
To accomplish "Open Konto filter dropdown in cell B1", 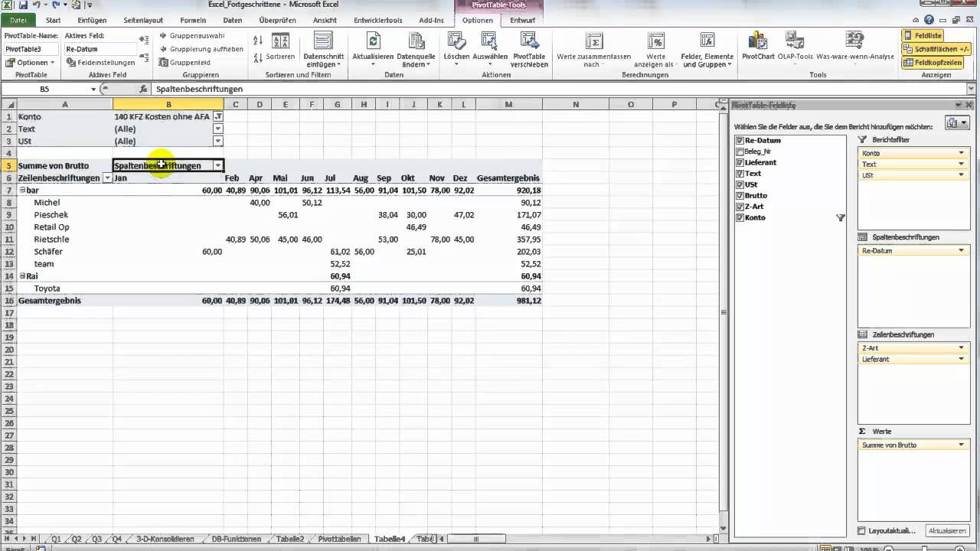I will (x=218, y=116).
